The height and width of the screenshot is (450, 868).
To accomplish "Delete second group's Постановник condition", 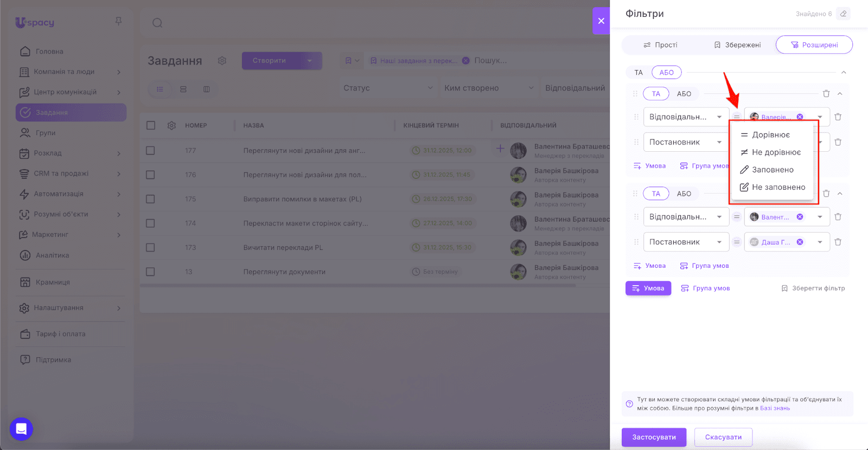I will coord(838,242).
